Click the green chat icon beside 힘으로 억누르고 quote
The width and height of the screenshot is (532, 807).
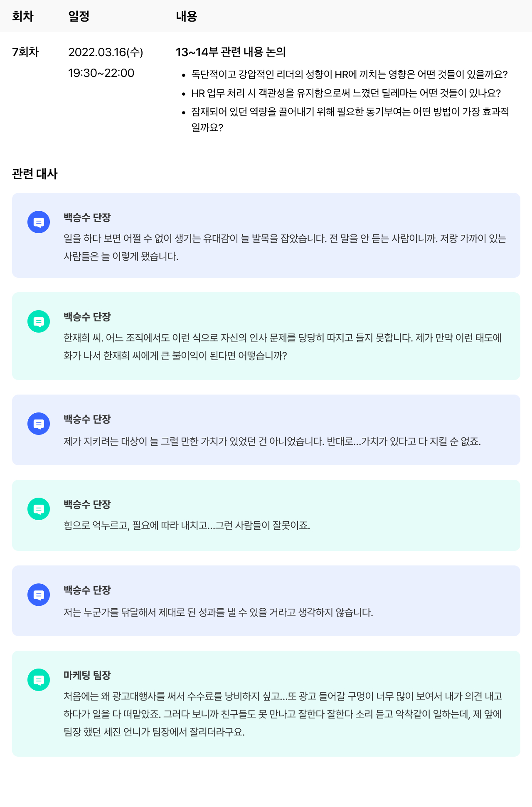(39, 509)
